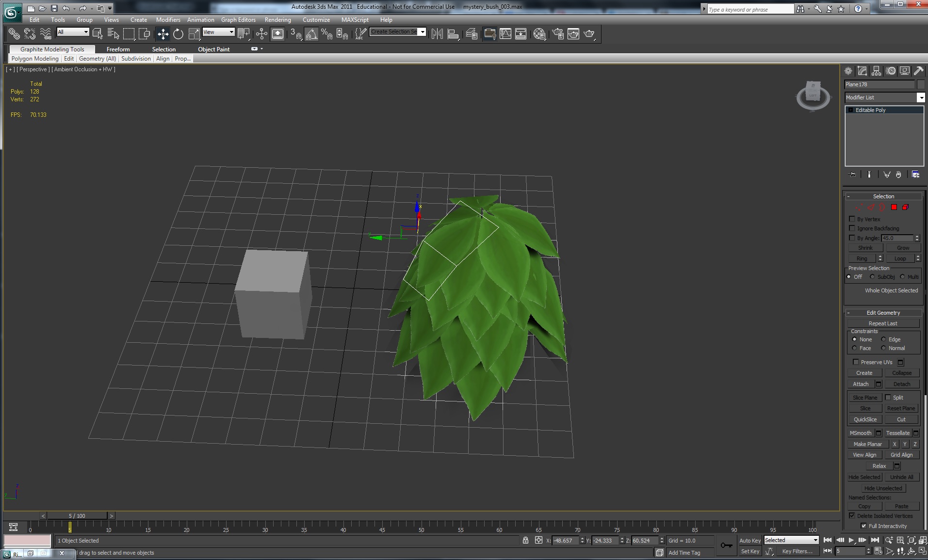
Task: Uncheck Delete Isolated Vertices
Action: click(852, 516)
